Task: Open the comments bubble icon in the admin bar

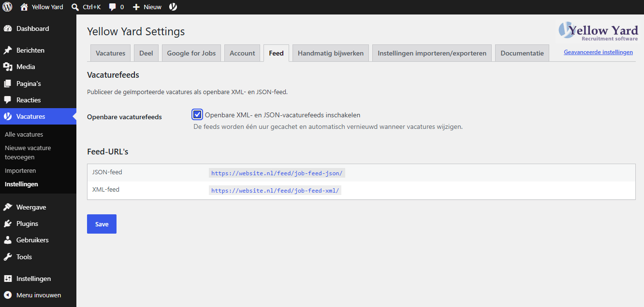Action: [113, 7]
